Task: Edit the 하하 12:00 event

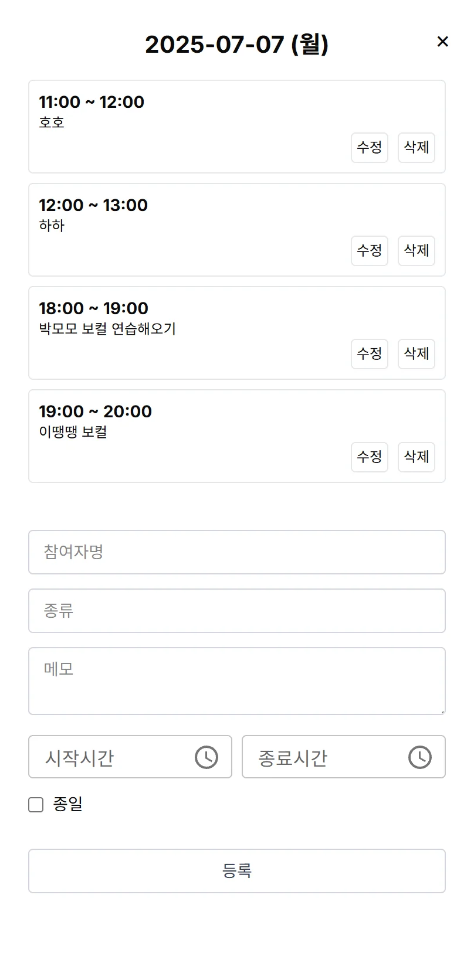Action: [370, 251]
